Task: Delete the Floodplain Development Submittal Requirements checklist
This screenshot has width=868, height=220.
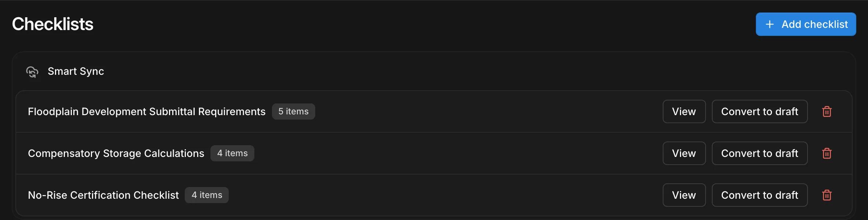Action: pos(827,111)
